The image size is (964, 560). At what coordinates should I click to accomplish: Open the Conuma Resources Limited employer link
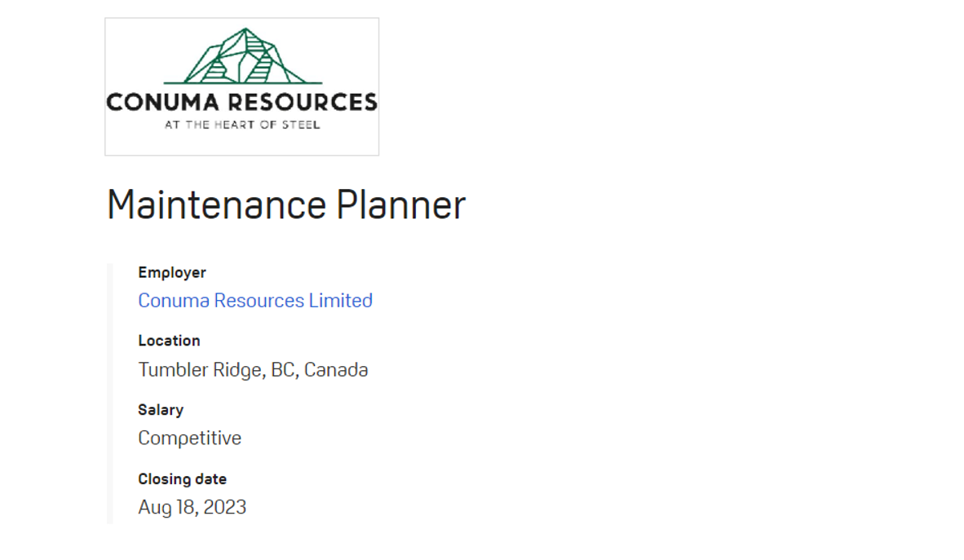tap(254, 301)
